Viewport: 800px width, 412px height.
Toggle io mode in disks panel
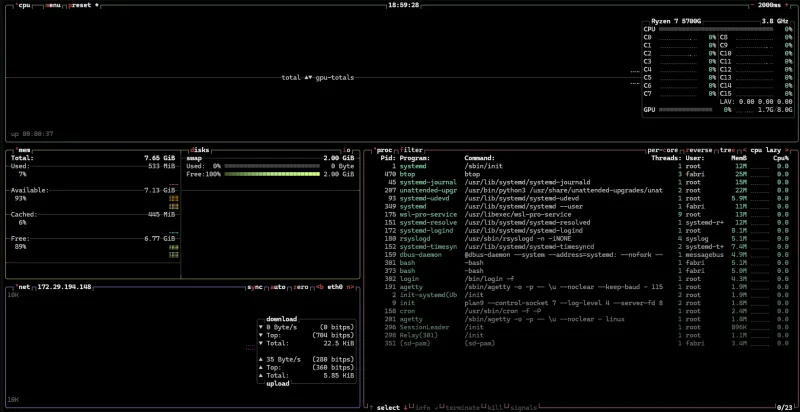click(x=347, y=150)
